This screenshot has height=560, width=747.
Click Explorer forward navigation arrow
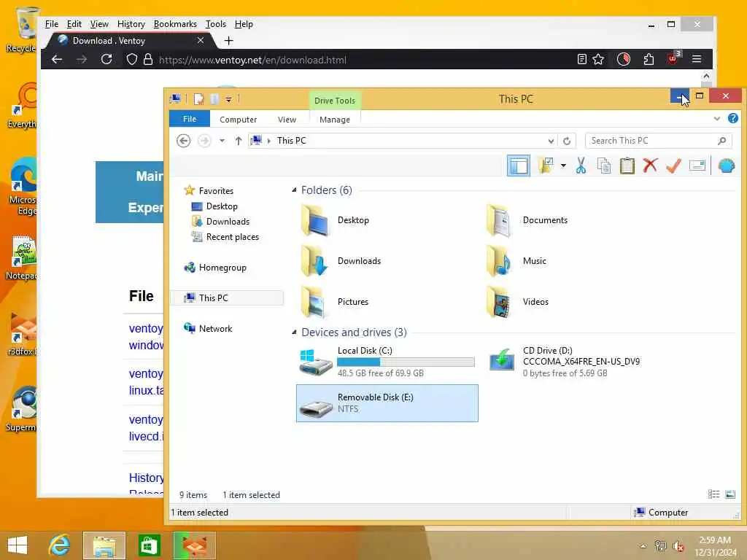pyautogui.click(x=204, y=141)
